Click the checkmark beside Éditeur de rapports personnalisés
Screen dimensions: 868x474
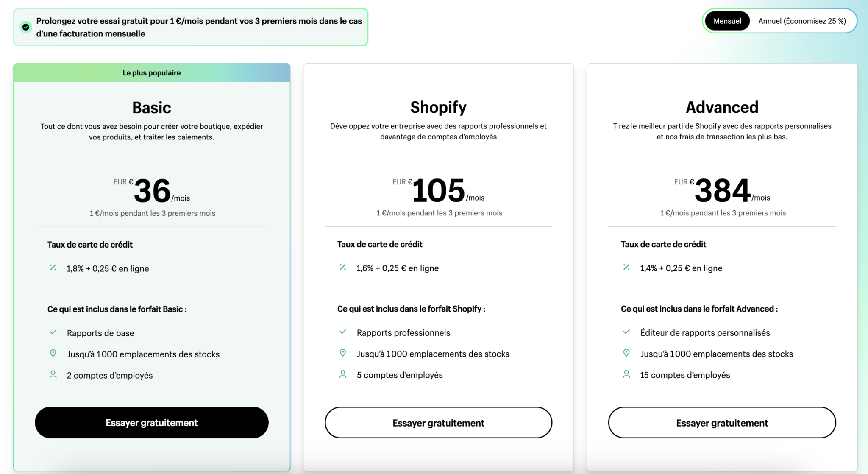(626, 332)
